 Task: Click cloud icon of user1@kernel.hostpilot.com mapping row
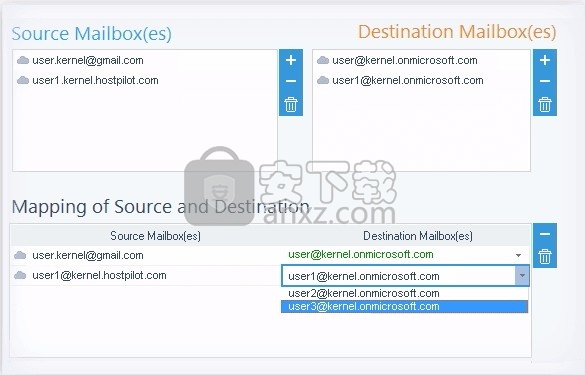(20, 275)
